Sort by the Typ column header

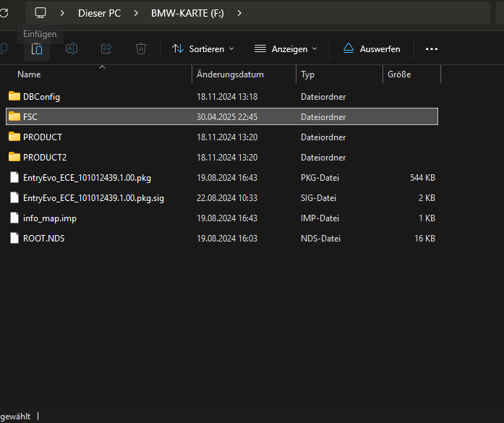point(307,74)
